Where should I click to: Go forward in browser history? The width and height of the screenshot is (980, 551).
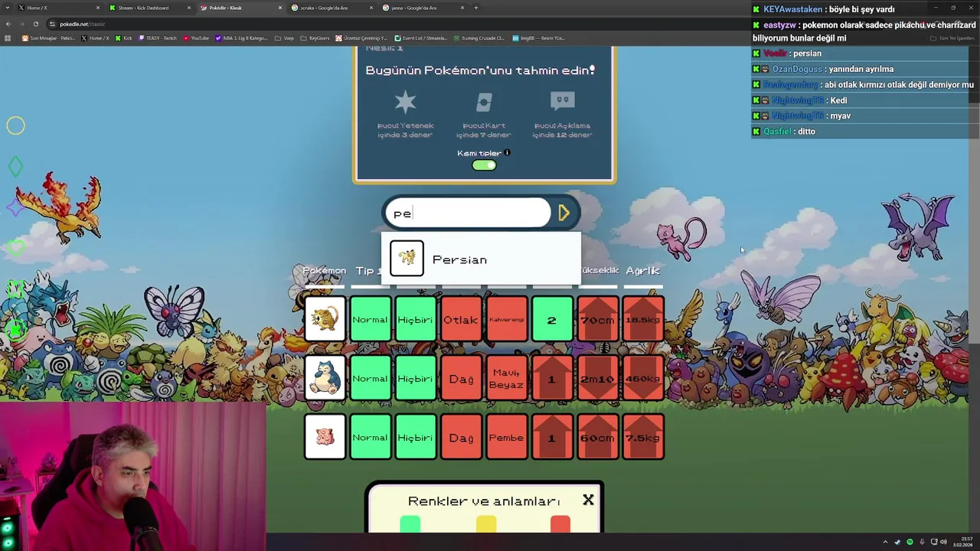click(21, 24)
